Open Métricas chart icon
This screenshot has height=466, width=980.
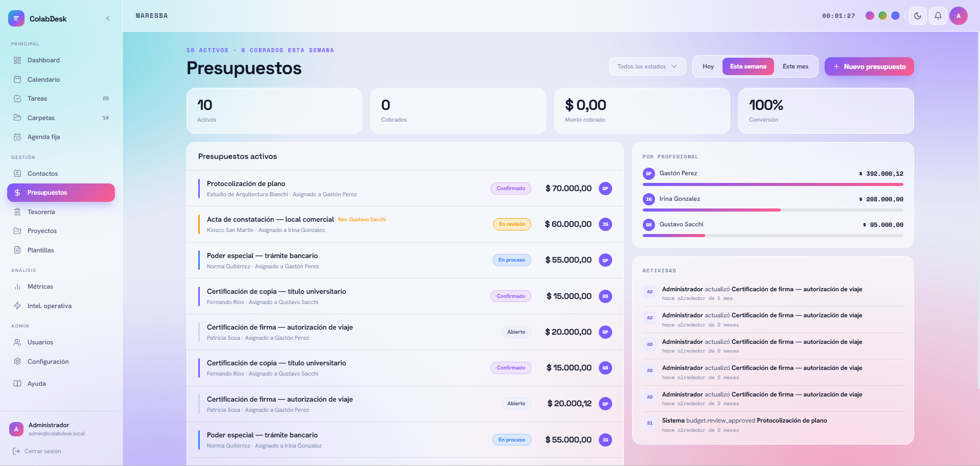pyautogui.click(x=17, y=287)
